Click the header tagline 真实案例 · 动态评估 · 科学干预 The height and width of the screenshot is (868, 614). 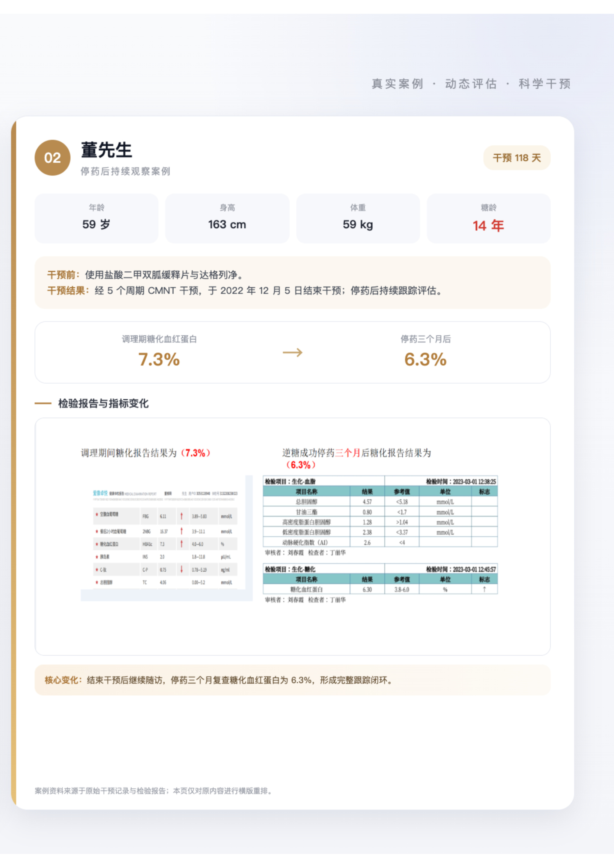471,84
